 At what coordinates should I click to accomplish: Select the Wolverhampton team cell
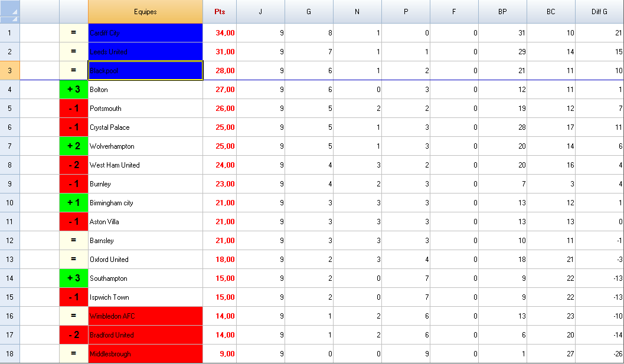click(145, 146)
